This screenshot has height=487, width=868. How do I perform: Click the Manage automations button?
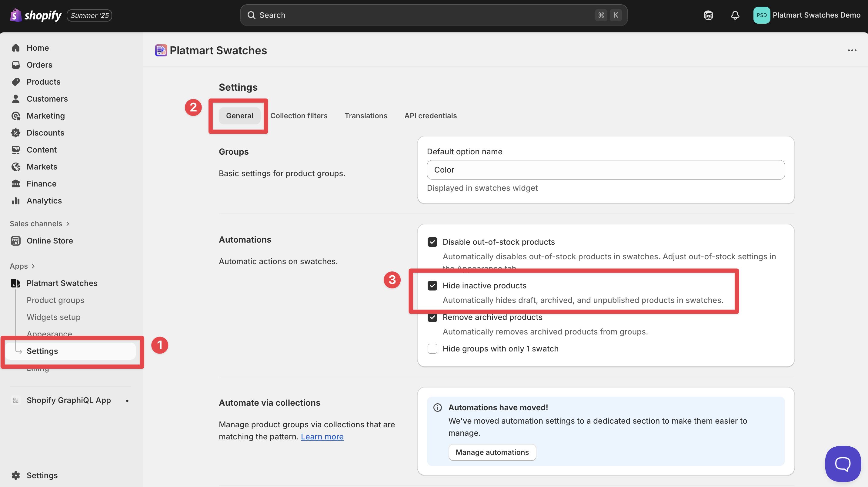(x=492, y=452)
